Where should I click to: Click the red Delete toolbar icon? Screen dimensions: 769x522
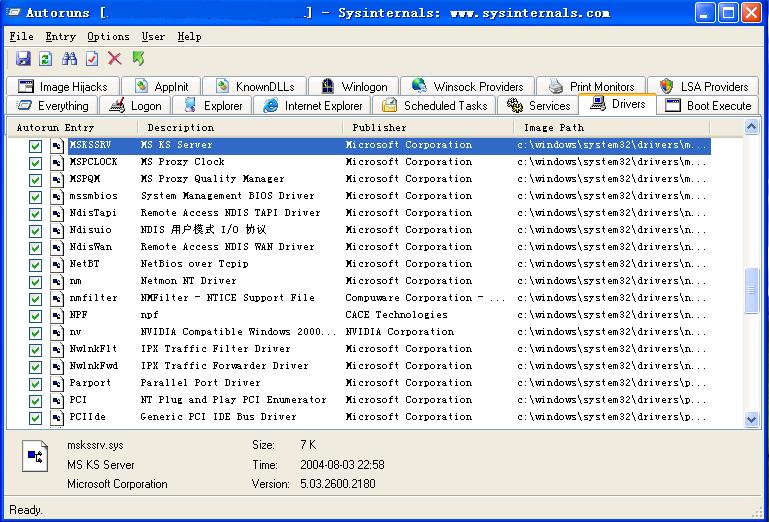115,59
